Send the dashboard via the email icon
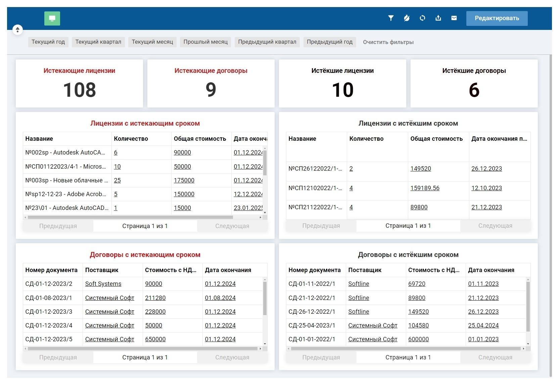Viewport: 559px width, 392px height. tap(454, 18)
